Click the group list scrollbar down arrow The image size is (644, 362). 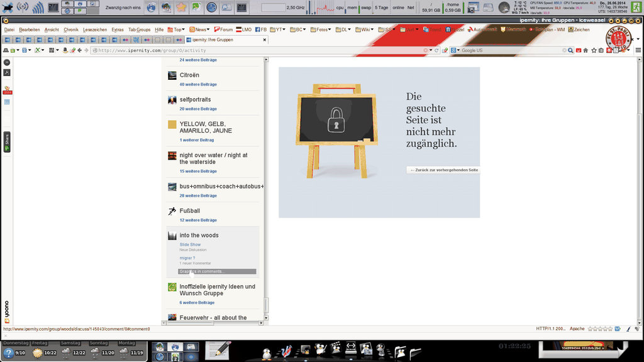click(x=265, y=318)
